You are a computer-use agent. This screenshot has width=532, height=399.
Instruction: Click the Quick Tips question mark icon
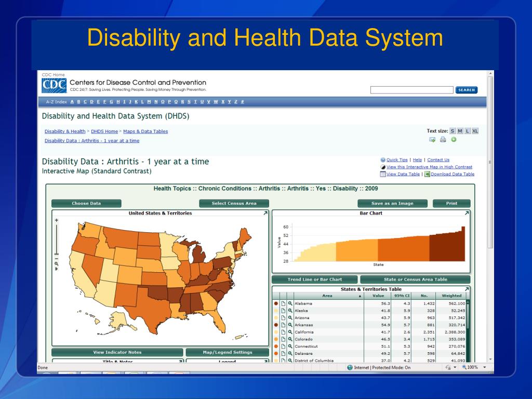coord(383,160)
